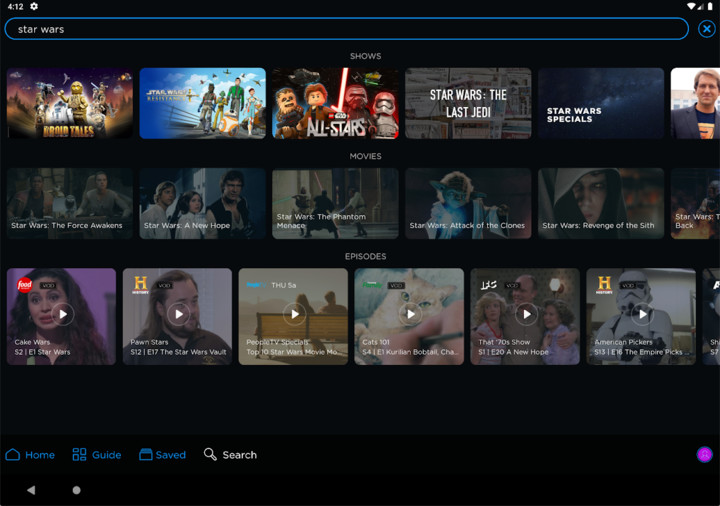The width and height of the screenshot is (720, 506).
Task: Play the Cats 101 episode
Action: tap(410, 314)
